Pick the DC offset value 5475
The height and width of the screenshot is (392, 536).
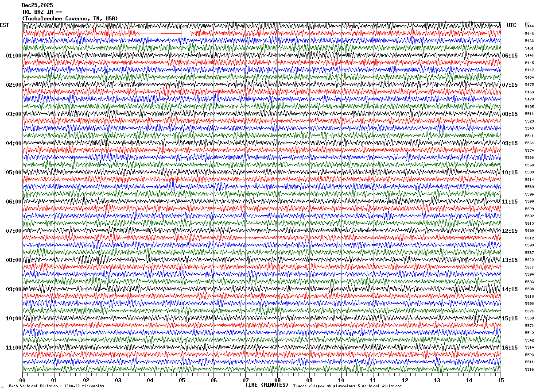point(529,85)
